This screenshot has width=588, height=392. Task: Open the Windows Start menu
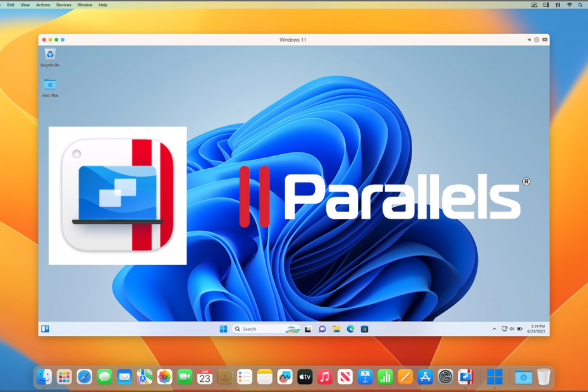click(223, 329)
